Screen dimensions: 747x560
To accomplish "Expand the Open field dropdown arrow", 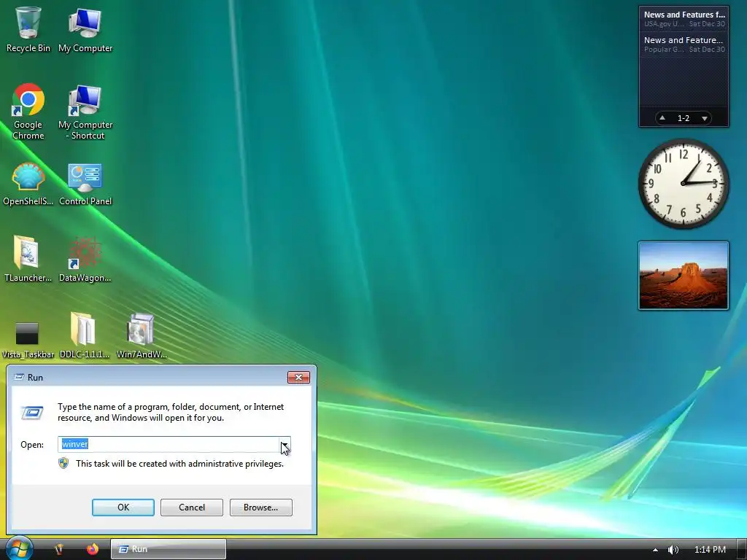I will click(285, 444).
